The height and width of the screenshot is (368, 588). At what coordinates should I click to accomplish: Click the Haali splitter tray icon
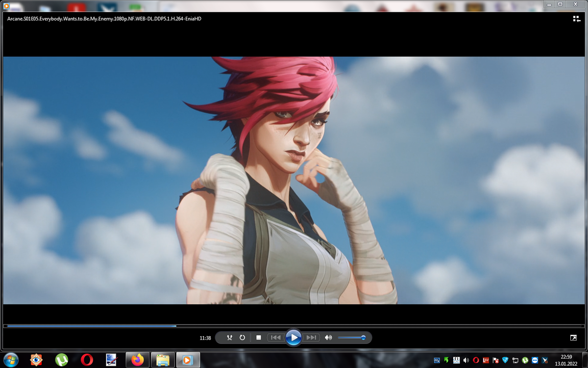click(x=456, y=360)
